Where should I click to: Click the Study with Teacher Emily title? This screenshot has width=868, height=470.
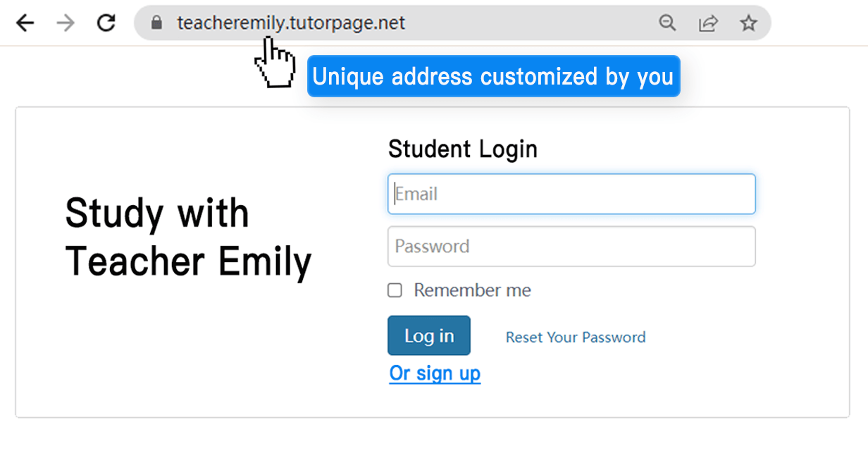point(188,237)
